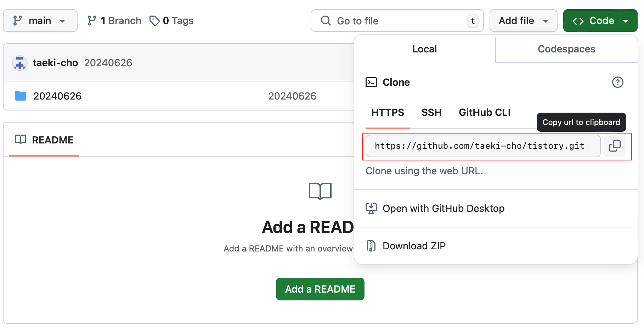Click the Add a README button
The height and width of the screenshot is (328, 644).
point(320,289)
